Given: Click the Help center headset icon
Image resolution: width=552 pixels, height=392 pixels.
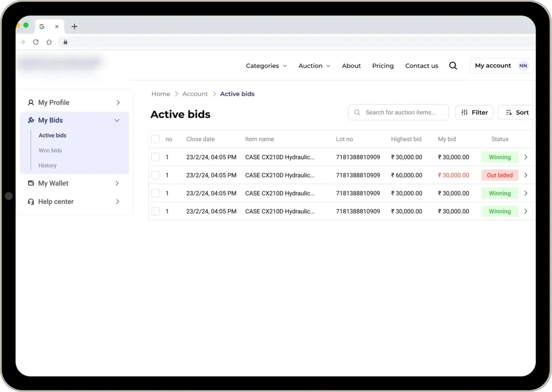Looking at the screenshot, I should [x=31, y=202].
